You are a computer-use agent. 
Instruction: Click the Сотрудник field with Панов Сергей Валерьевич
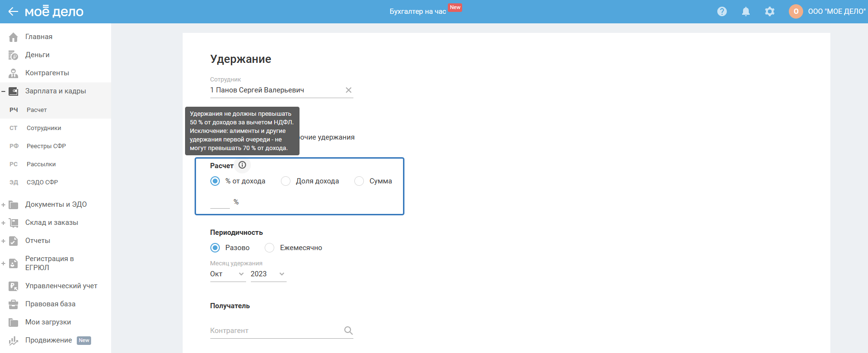[281, 90]
